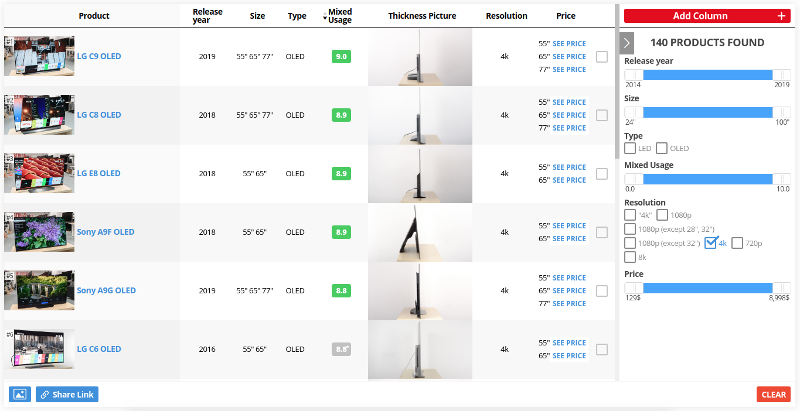This screenshot has width=800, height=411.
Task: Collapse the filter panel with arrow
Action: pos(627,43)
